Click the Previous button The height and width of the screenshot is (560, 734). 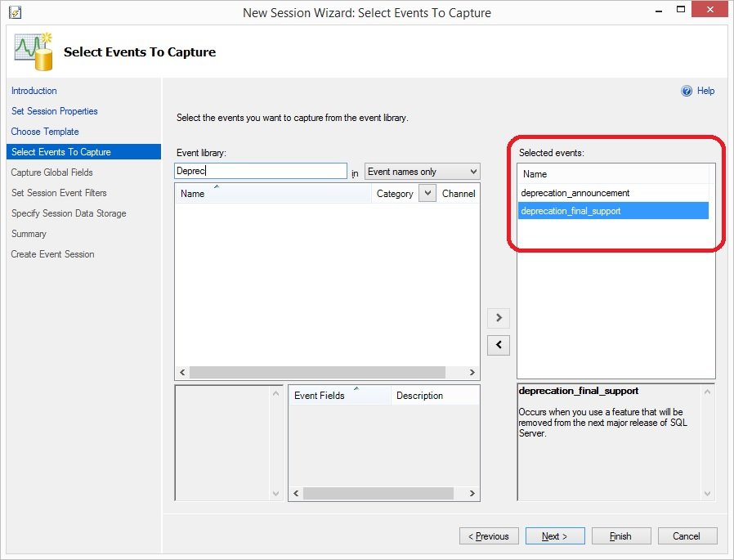pyautogui.click(x=489, y=536)
